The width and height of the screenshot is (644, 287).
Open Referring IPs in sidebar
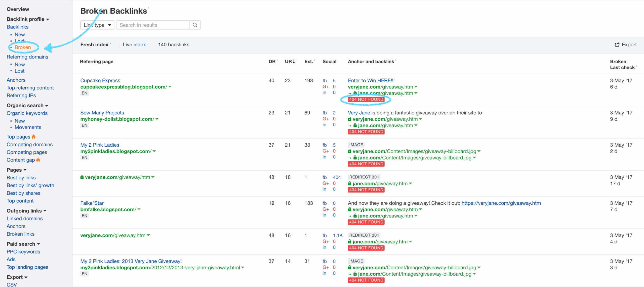click(x=21, y=95)
